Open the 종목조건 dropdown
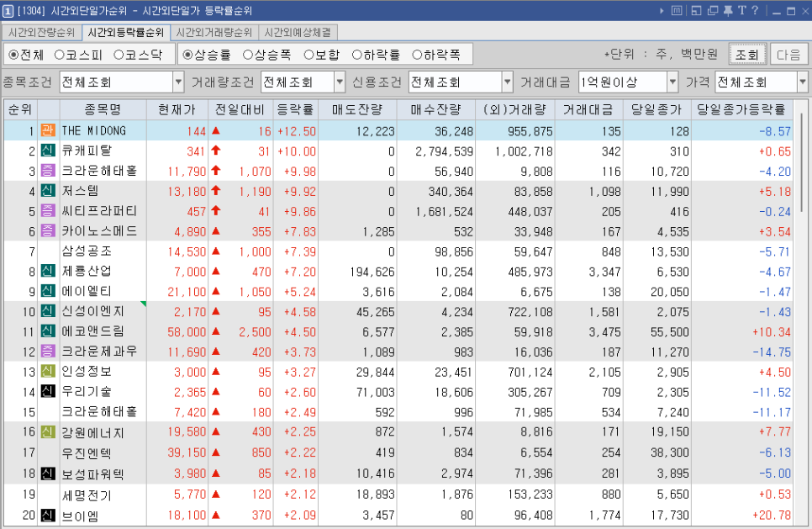The image size is (812, 529). [x=178, y=82]
